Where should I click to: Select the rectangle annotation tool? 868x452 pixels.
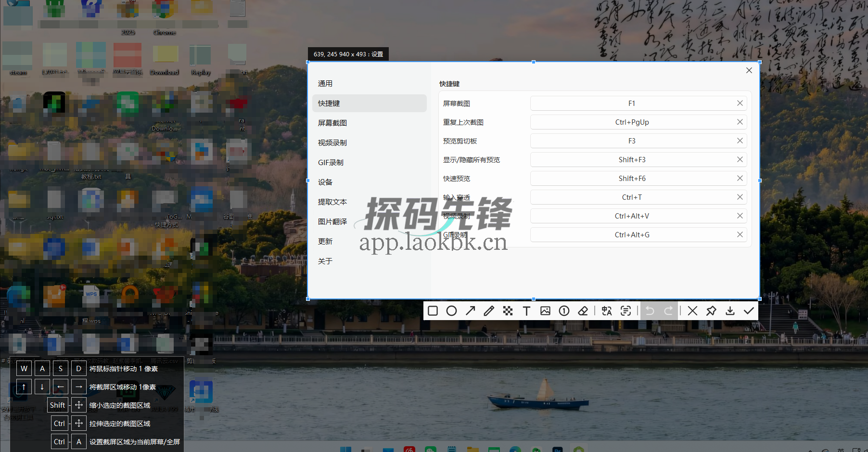[x=433, y=310]
